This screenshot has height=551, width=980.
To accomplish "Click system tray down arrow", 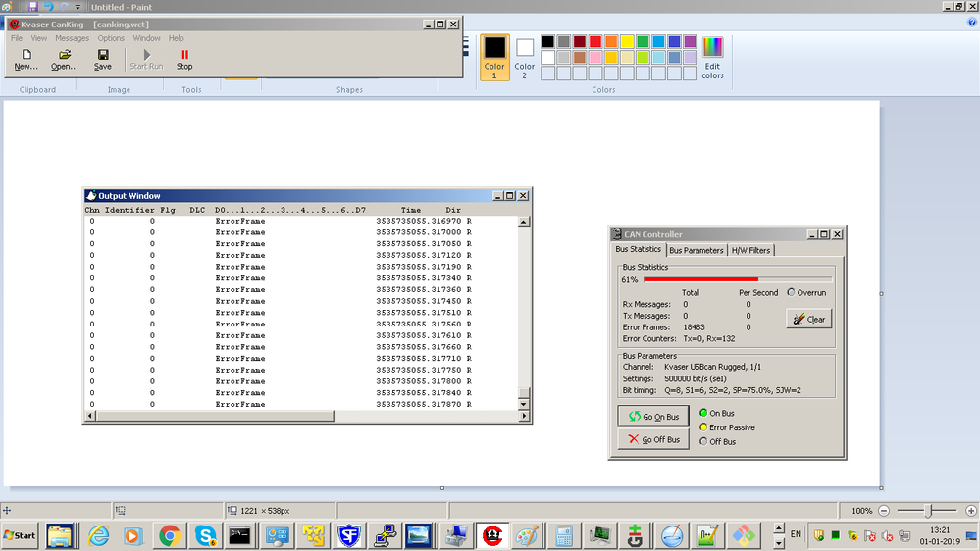I will (779, 542).
